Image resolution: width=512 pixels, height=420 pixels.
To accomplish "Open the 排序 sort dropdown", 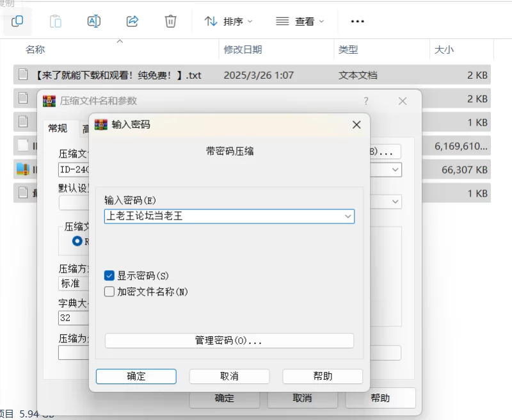I will pyautogui.click(x=228, y=21).
